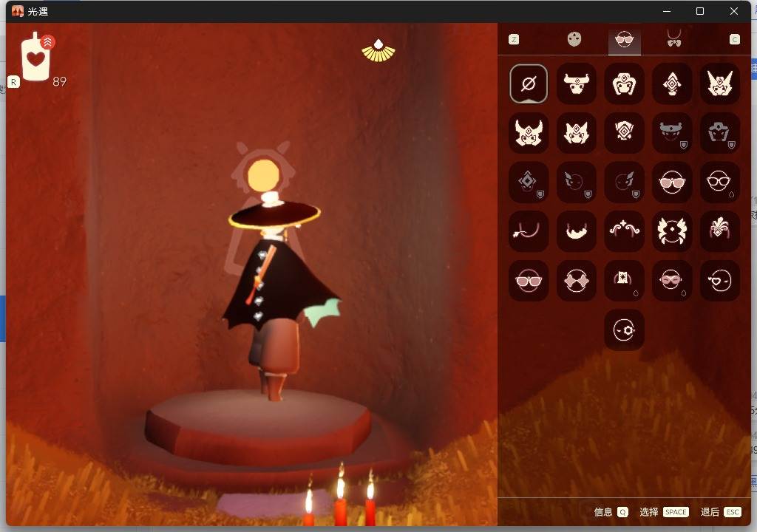Equip the flower monocle accessory
The width and height of the screenshot is (757, 532).
click(624, 330)
